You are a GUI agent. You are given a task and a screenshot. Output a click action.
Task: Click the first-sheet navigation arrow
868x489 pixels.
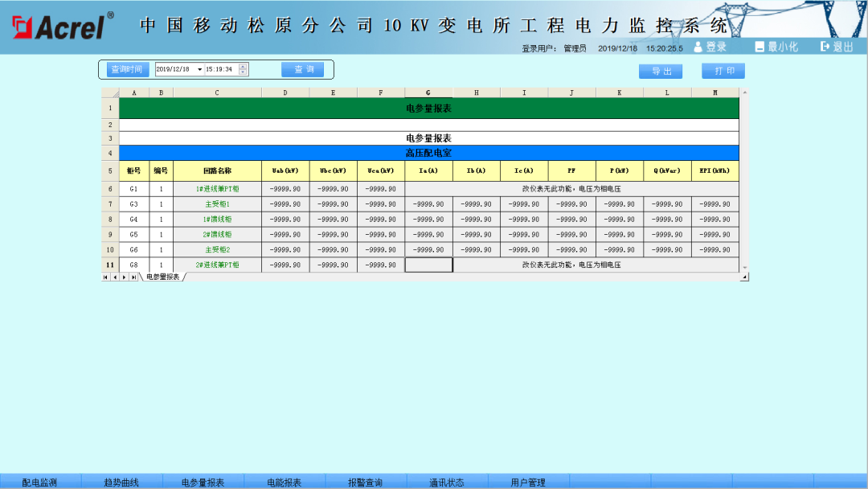coord(105,279)
